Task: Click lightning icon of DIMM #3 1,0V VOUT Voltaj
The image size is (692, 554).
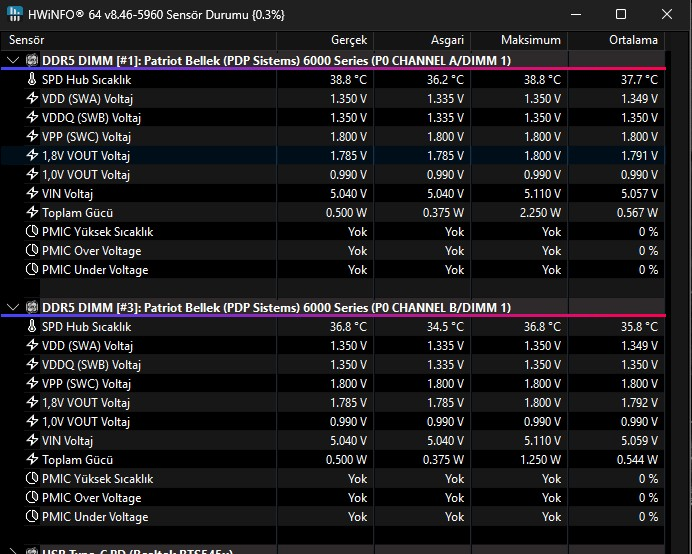Action: coord(32,421)
